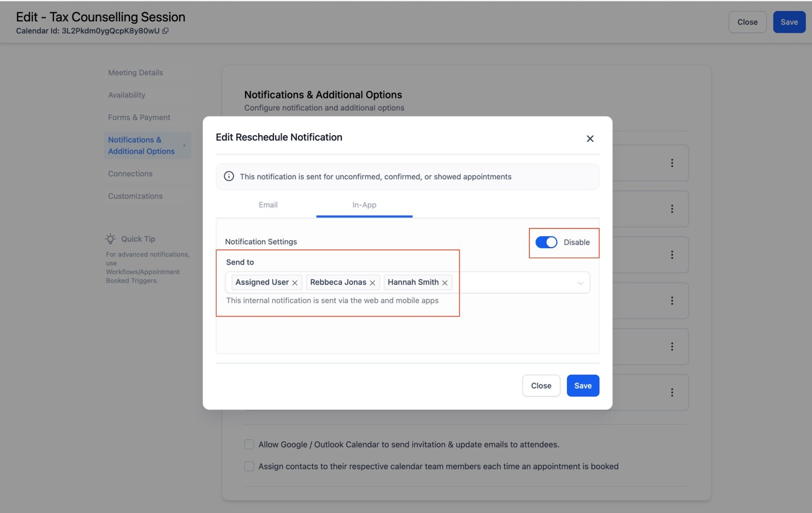Screen dimensions: 812x513
Task: Click Close button in dialog footer
Action: tap(541, 386)
